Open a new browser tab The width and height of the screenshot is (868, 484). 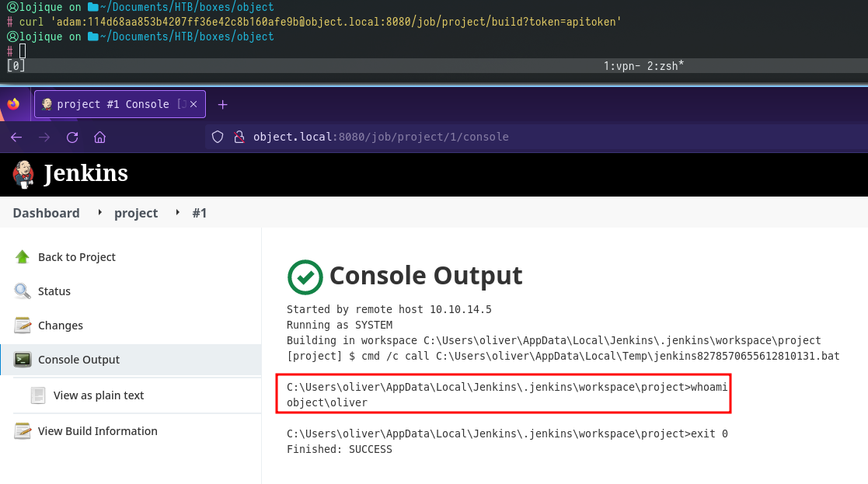click(x=222, y=104)
